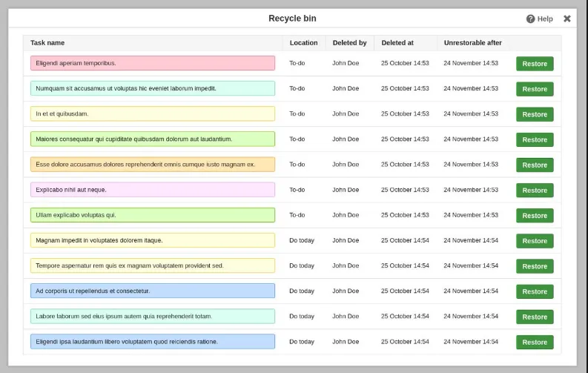Restore 'Ullam explicabo voluptas qui.' task
The height and width of the screenshot is (373, 588).
[x=535, y=216]
